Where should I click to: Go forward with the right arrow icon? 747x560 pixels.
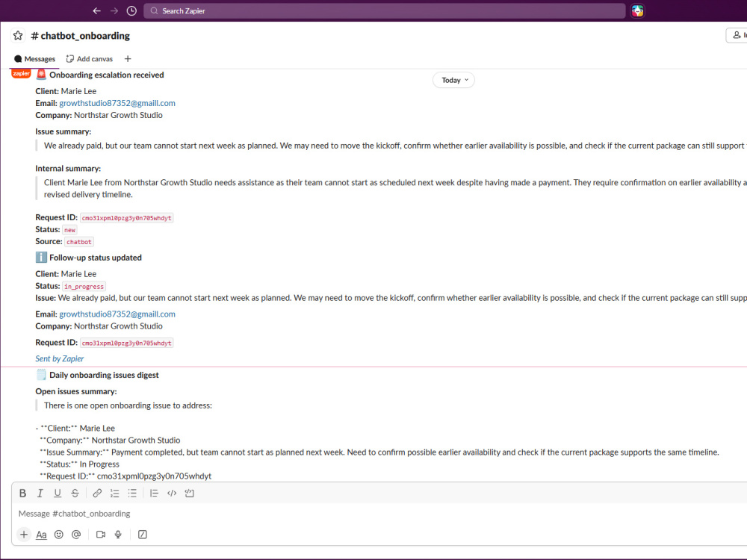click(114, 10)
